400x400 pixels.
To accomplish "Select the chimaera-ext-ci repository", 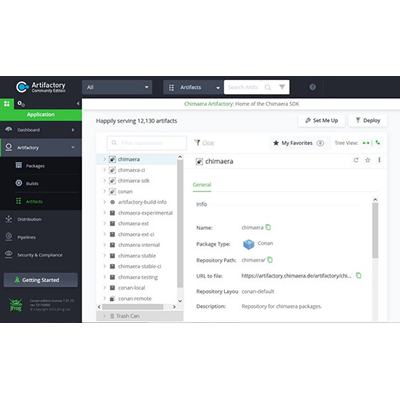I will pyautogui.click(x=136, y=234).
